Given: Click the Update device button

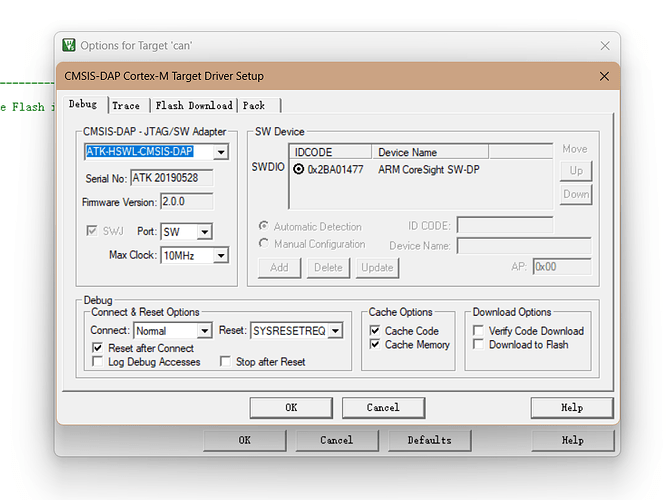Looking at the screenshot, I should coord(377,268).
